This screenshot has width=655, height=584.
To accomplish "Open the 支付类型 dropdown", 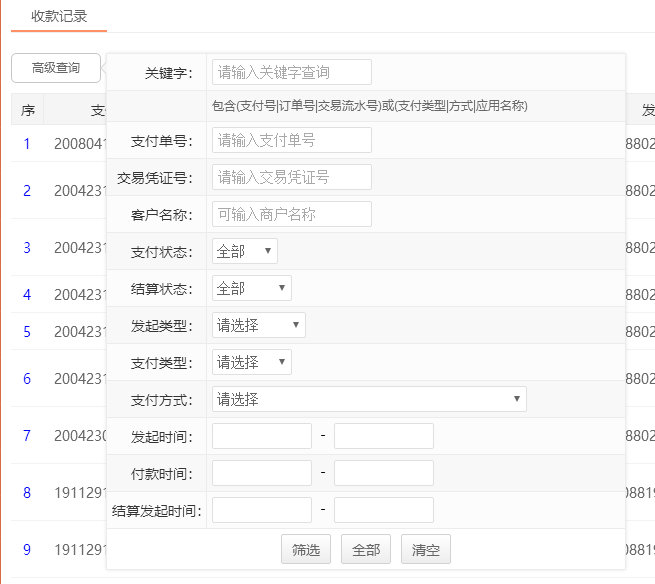I will 251,362.
